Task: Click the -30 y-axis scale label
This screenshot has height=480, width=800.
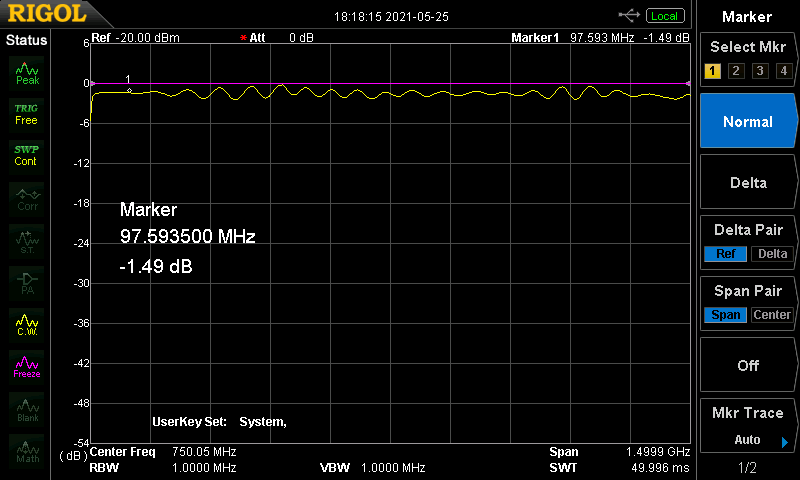Action: [x=82, y=283]
